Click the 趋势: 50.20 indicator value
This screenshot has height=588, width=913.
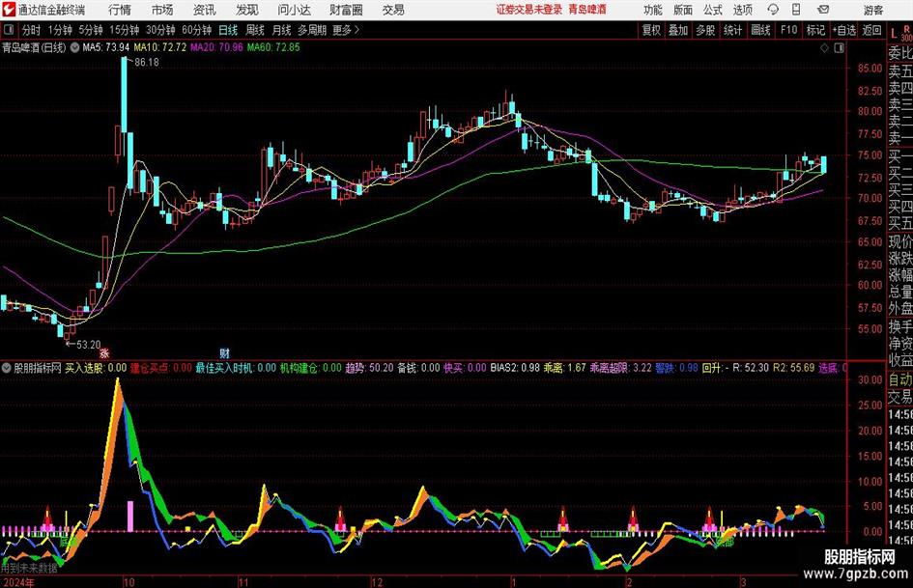tap(370, 368)
